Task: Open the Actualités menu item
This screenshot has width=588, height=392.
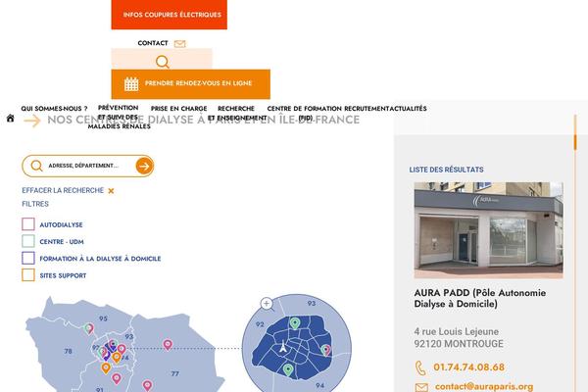Action: click(x=408, y=109)
